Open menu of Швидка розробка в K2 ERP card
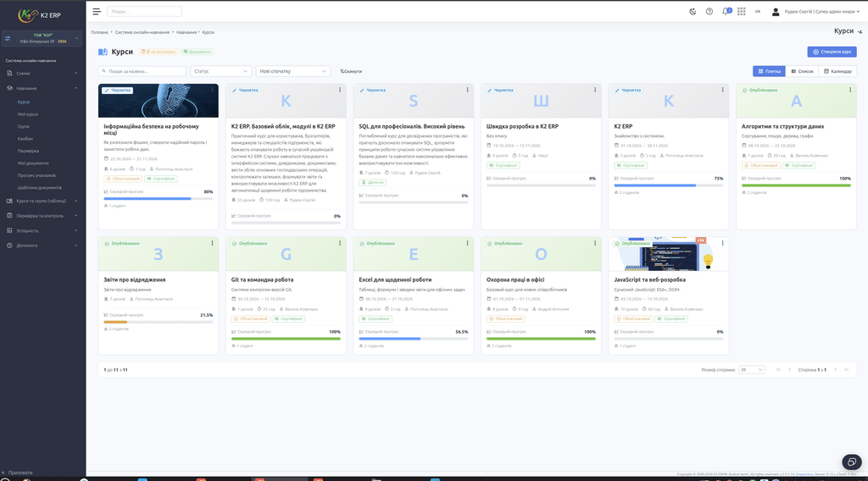The image size is (868, 481). pyautogui.click(x=595, y=90)
